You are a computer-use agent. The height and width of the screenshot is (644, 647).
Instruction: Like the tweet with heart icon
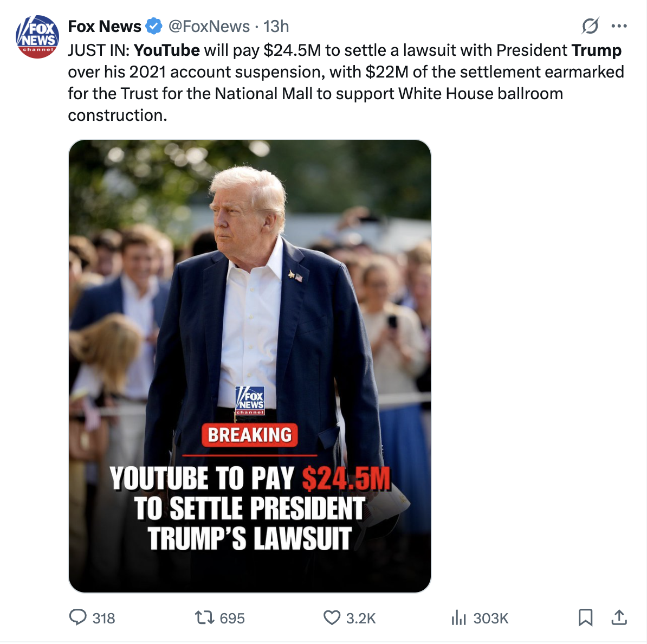coord(332,617)
